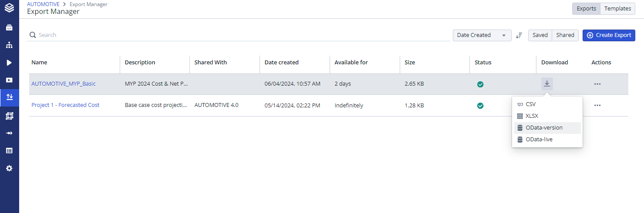Toggle the Shared filter

[565, 35]
